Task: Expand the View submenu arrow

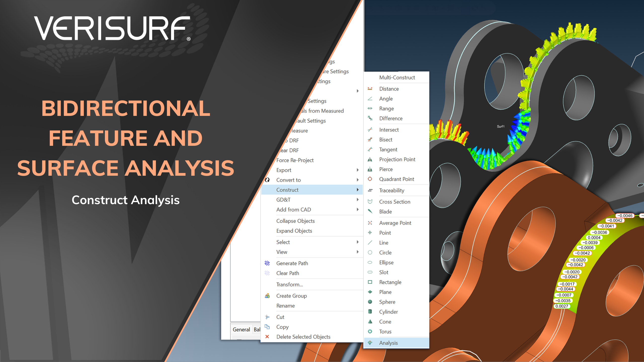Action: pyautogui.click(x=357, y=252)
